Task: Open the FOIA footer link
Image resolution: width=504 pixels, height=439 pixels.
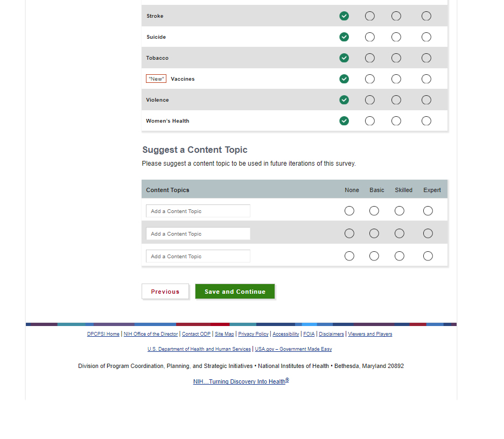Action: click(309, 334)
